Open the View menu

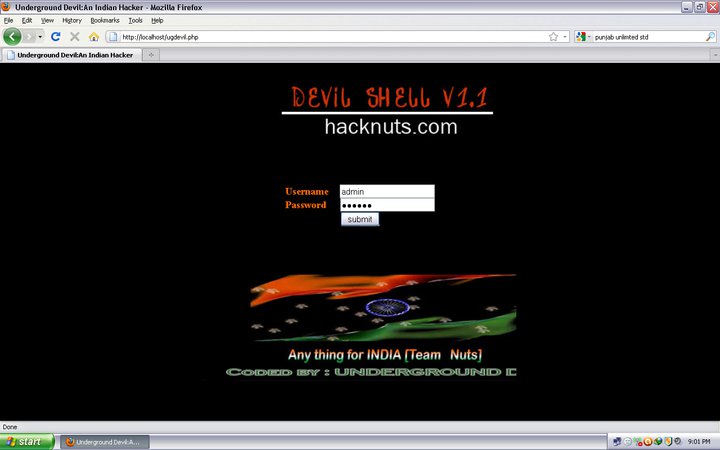[47, 20]
